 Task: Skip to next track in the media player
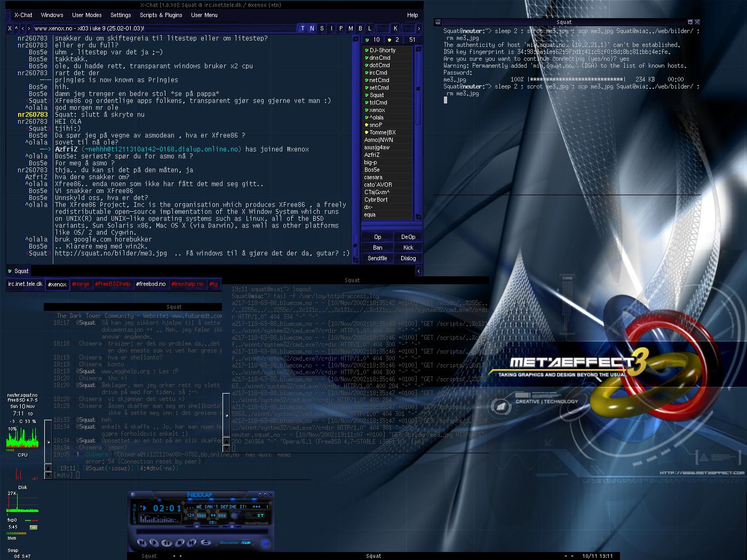coord(192,543)
